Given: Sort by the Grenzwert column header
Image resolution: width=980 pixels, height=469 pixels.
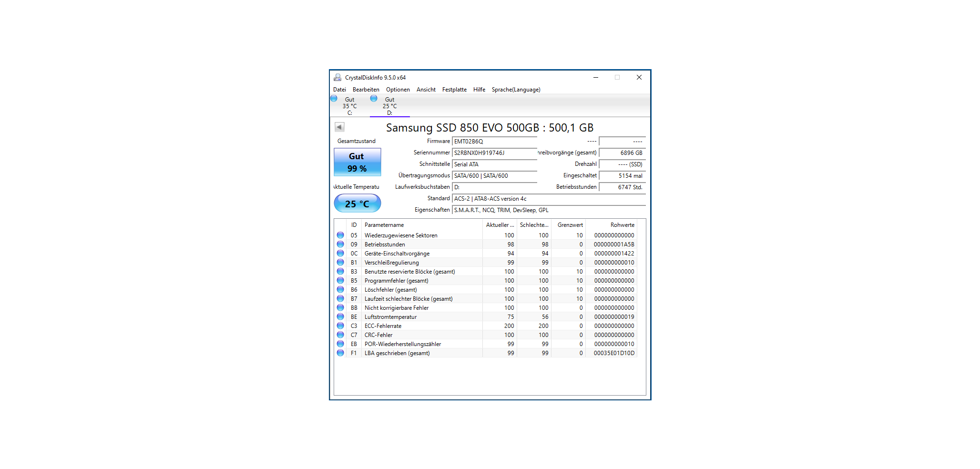Looking at the screenshot, I should click(x=568, y=225).
